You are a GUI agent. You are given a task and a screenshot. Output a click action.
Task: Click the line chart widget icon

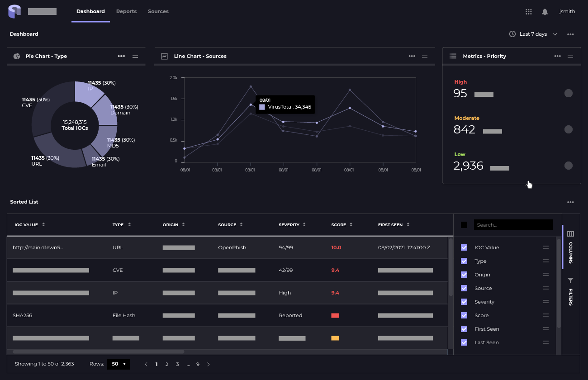tap(165, 56)
